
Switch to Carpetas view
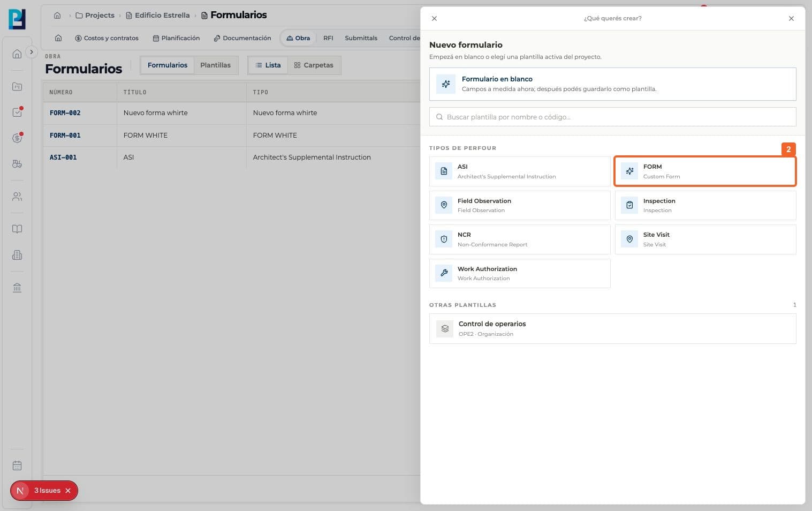click(x=314, y=65)
